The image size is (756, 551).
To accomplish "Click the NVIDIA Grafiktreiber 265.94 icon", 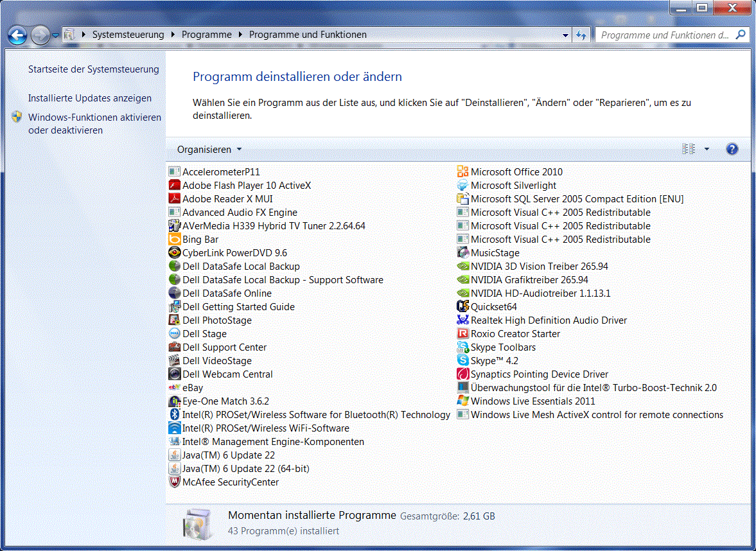I will 462,279.
